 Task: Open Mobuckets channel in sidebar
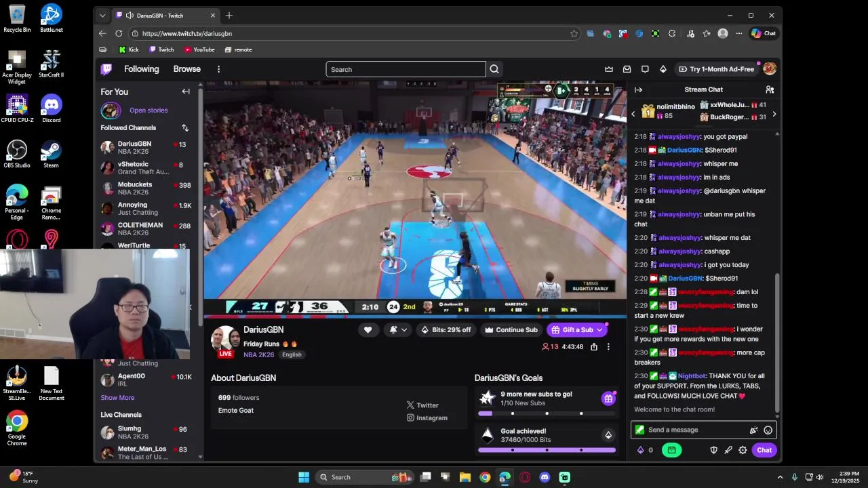click(x=146, y=188)
